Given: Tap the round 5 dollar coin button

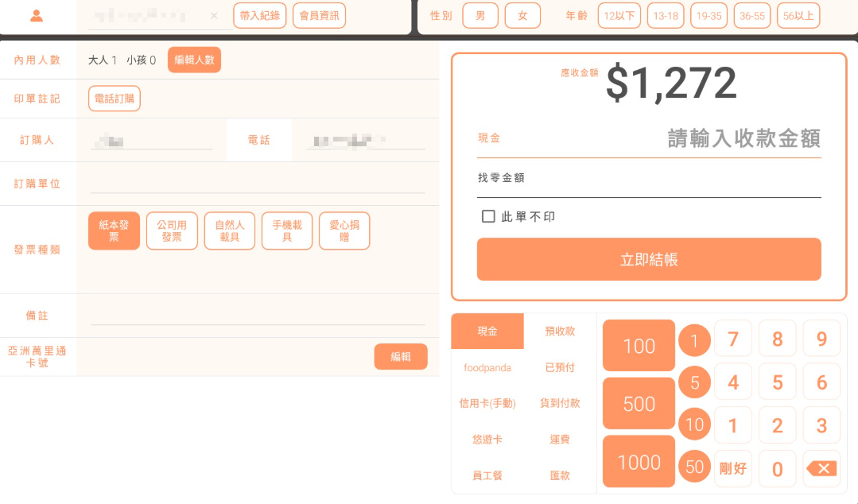Looking at the screenshot, I should (x=694, y=383).
